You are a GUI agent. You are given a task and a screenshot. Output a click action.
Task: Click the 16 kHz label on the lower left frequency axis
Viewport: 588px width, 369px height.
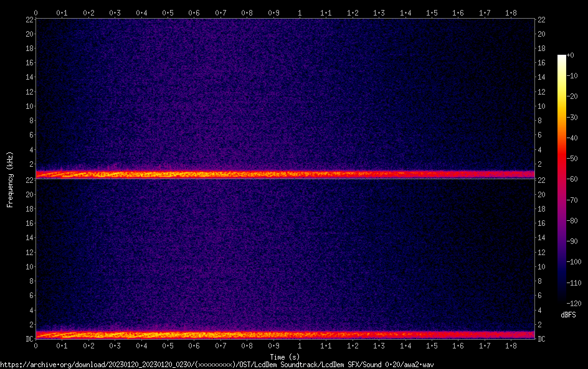tap(28, 223)
